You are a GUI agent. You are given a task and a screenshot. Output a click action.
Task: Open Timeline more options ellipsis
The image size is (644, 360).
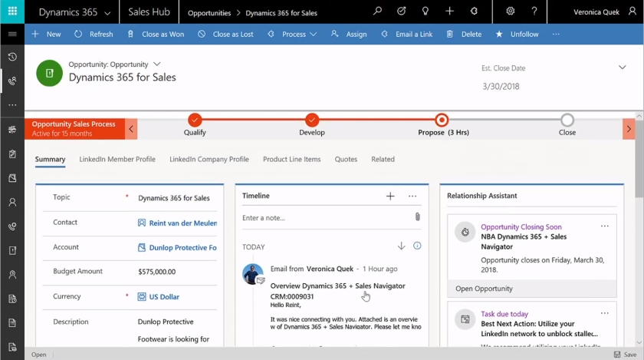pos(412,197)
